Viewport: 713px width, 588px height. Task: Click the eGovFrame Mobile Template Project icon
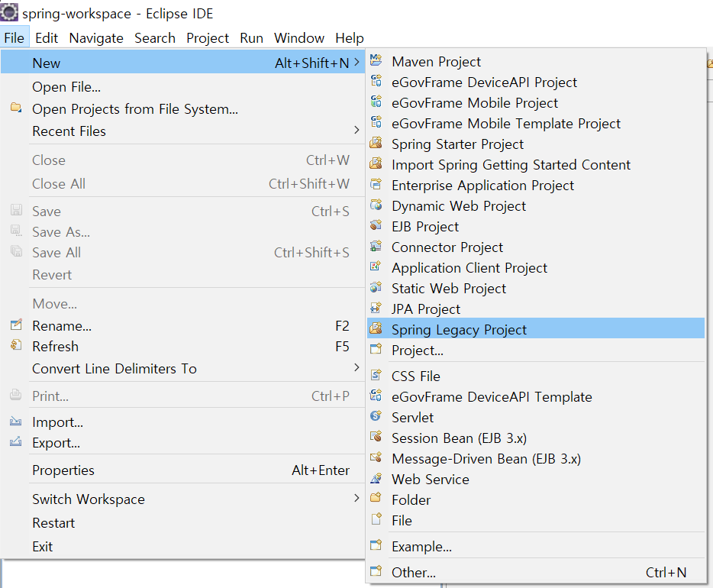(376, 122)
